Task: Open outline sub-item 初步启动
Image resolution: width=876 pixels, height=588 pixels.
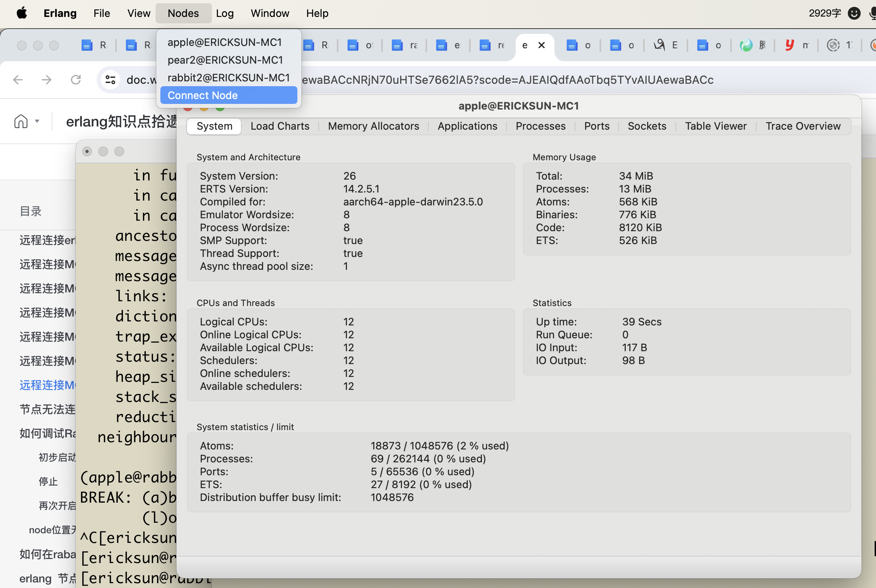Action: click(57, 458)
